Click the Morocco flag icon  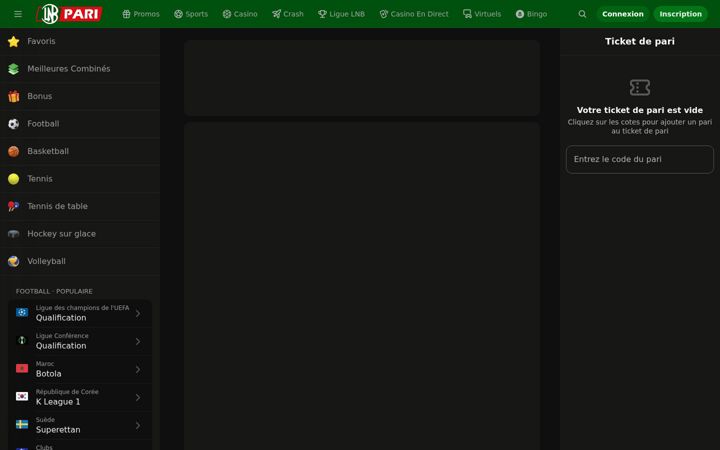[22, 369]
